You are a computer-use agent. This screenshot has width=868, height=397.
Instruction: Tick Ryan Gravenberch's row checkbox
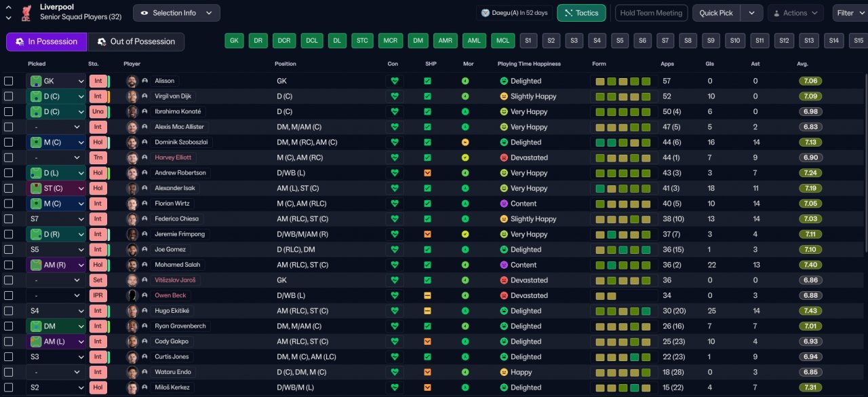8,326
